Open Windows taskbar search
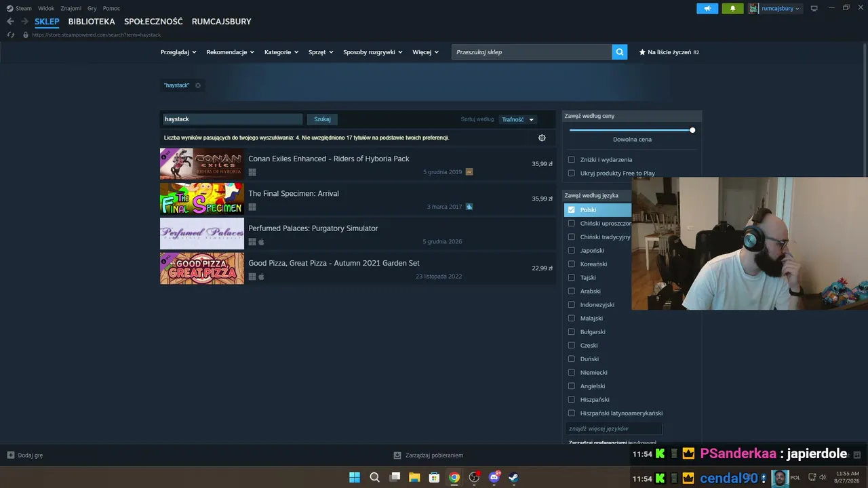Screen dimensions: 868x488 pyautogui.click(x=374, y=477)
